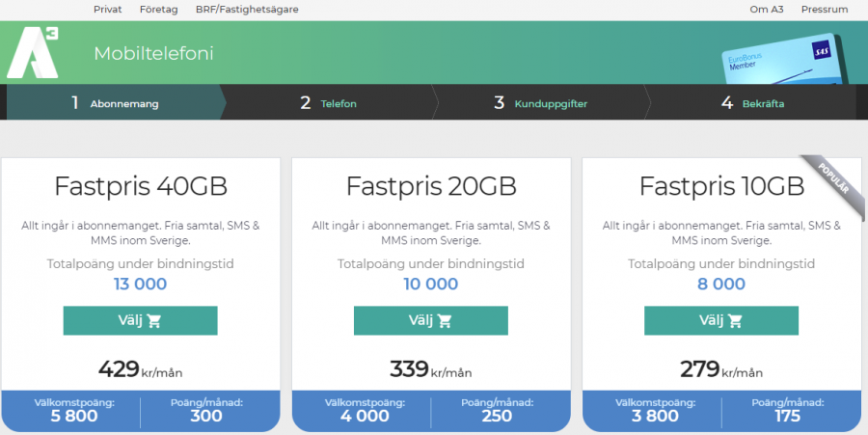868x435 pixels.
Task: Open the Företag menu item
Action: pos(158,10)
